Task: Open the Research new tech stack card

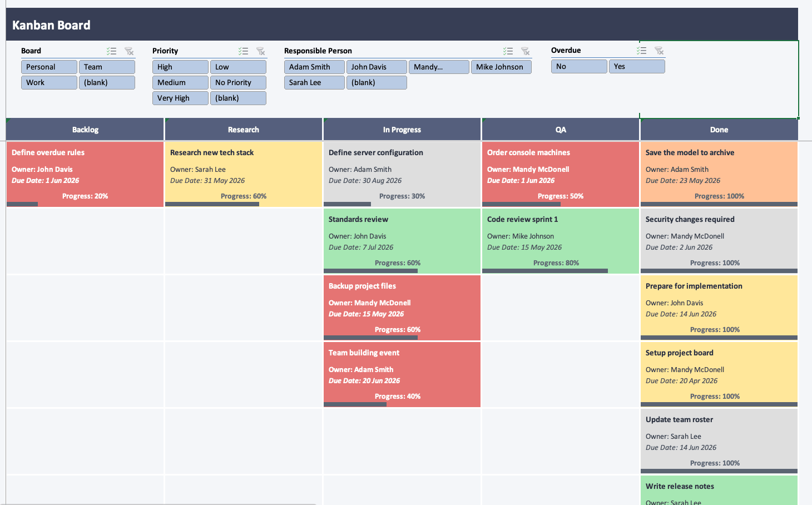Action: click(244, 174)
